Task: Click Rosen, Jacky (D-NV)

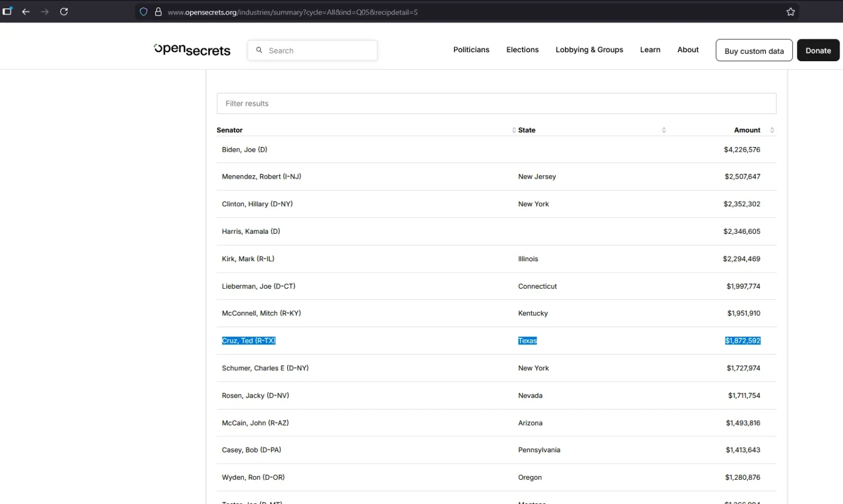Action: (255, 396)
